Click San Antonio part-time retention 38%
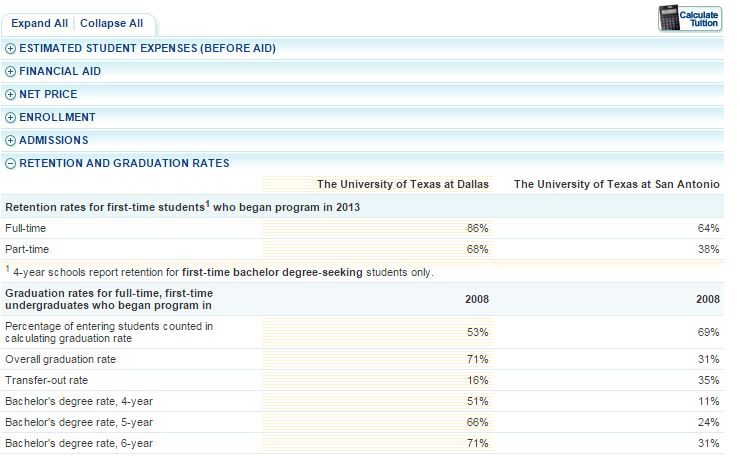Screen dimensions: 740x459 (708, 250)
